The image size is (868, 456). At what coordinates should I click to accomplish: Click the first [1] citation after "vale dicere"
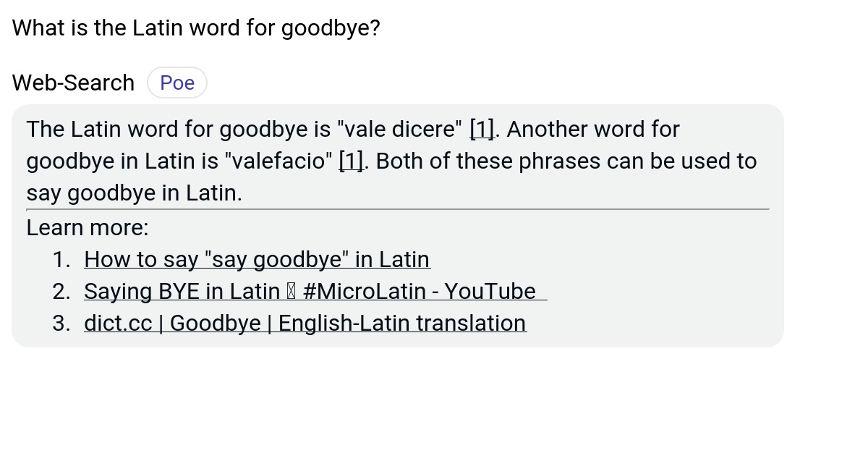pos(481,129)
